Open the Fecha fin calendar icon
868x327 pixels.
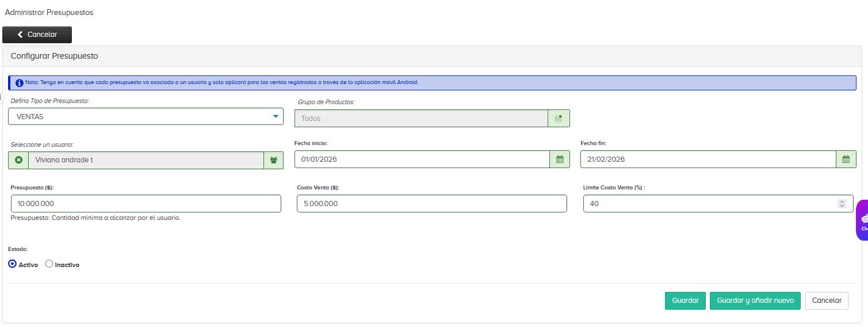click(846, 159)
